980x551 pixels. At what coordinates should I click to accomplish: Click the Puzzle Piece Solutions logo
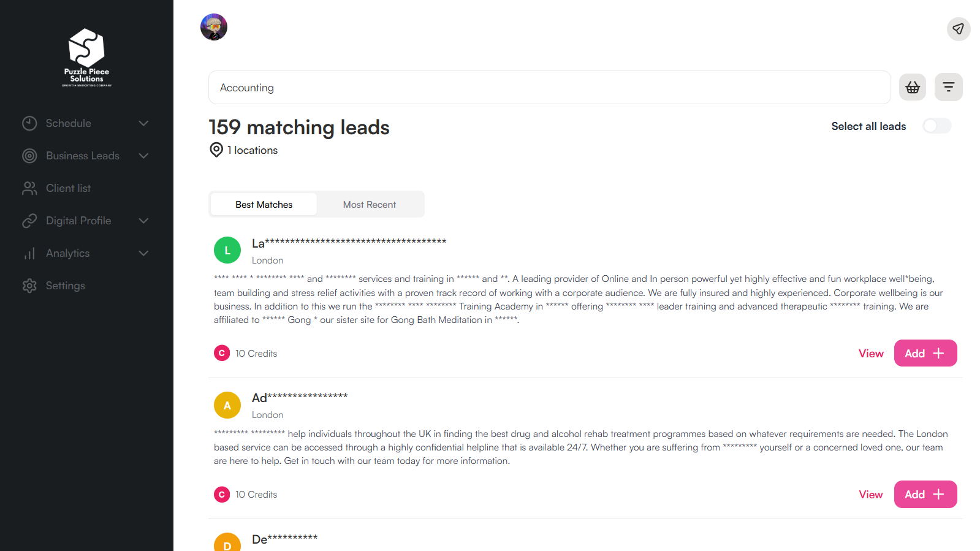(x=86, y=57)
